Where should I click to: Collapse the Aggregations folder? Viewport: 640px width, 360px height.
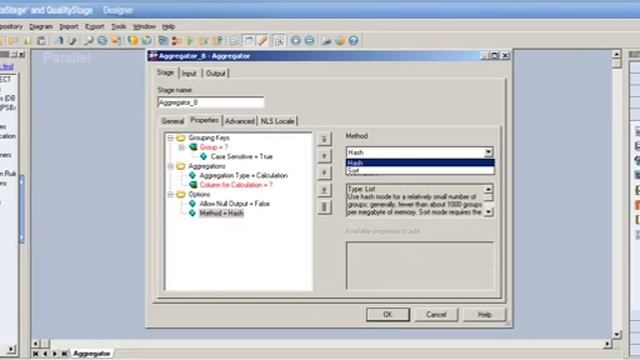171,166
